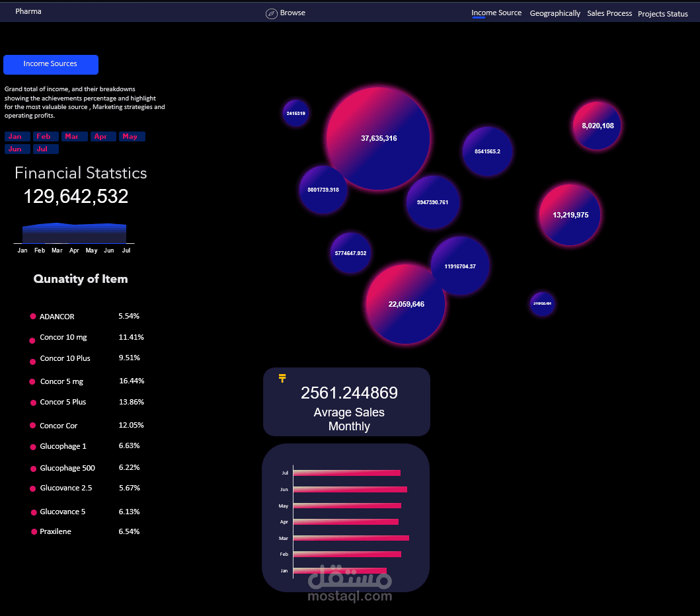Image resolution: width=700 pixels, height=616 pixels.
Task: Click the 13,219,975 bubble
Action: click(x=569, y=215)
